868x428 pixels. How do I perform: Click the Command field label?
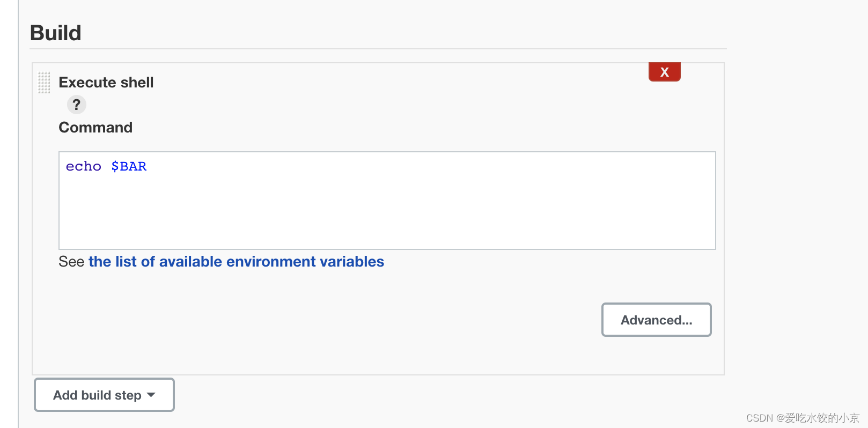point(95,127)
